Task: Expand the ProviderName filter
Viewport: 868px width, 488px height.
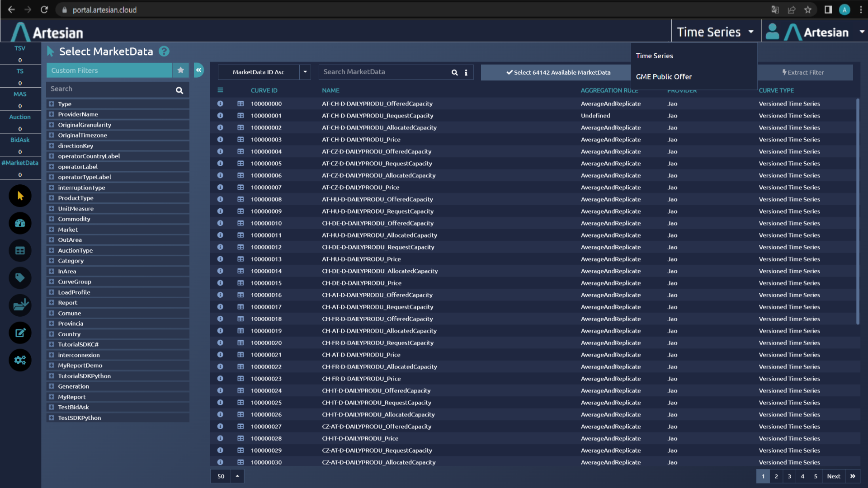Action: [x=52, y=114]
